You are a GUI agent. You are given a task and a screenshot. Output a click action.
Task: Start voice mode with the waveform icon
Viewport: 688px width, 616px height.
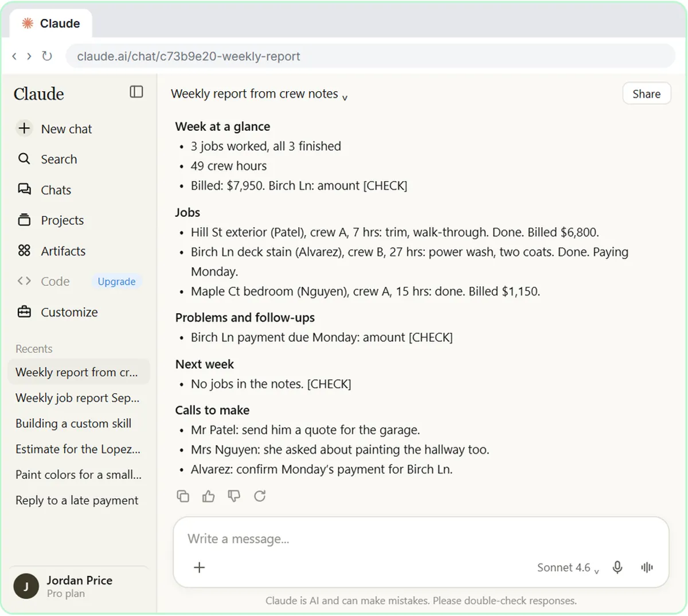647,567
